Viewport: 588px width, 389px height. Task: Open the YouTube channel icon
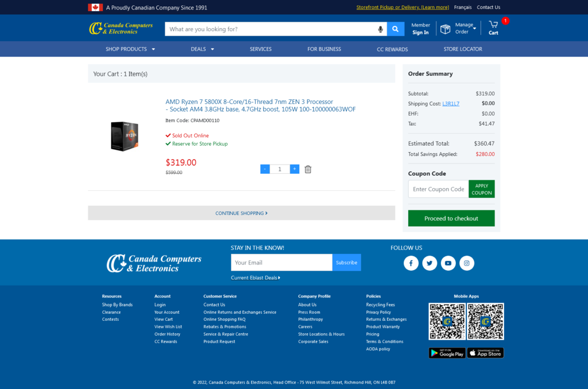point(448,263)
